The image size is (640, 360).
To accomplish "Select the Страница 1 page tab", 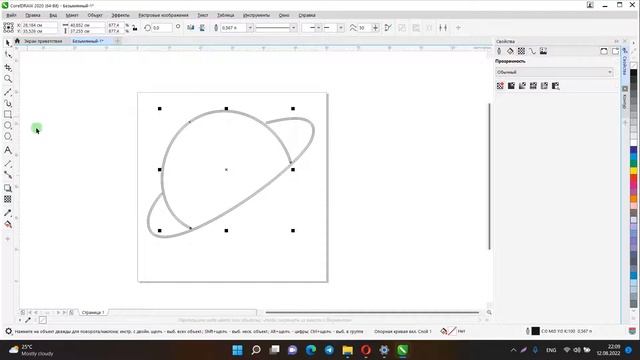I will pos(93,313).
